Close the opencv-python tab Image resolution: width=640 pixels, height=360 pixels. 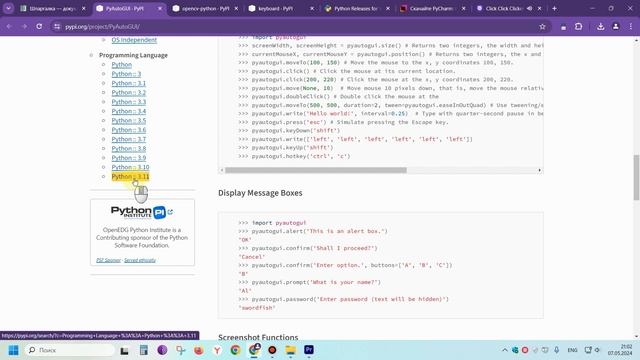coord(236,8)
